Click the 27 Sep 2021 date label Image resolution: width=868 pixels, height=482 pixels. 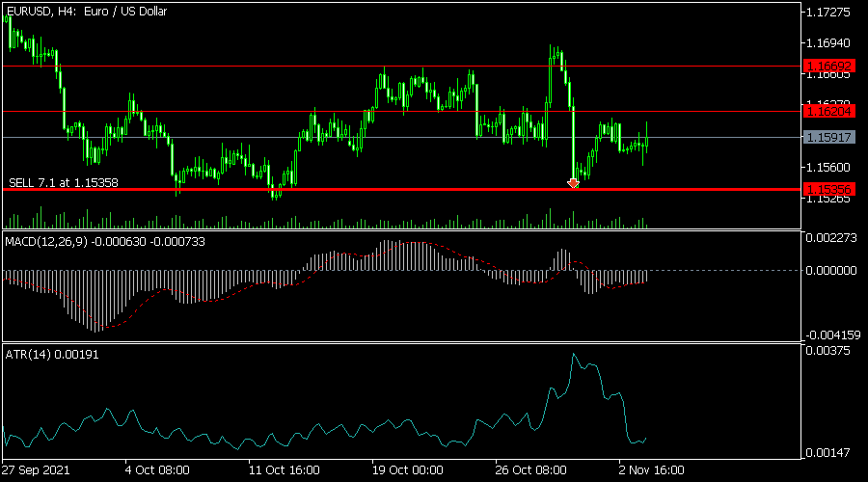[36, 470]
